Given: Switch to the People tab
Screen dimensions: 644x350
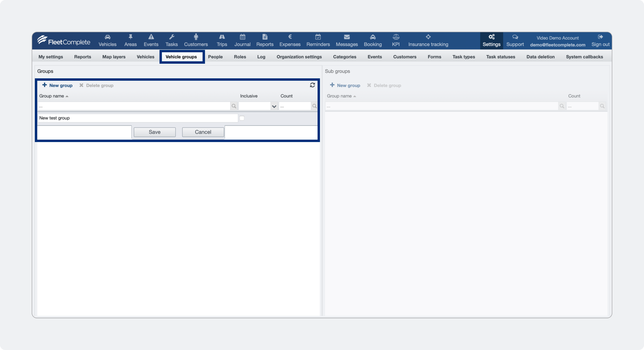Looking at the screenshot, I should [215, 57].
